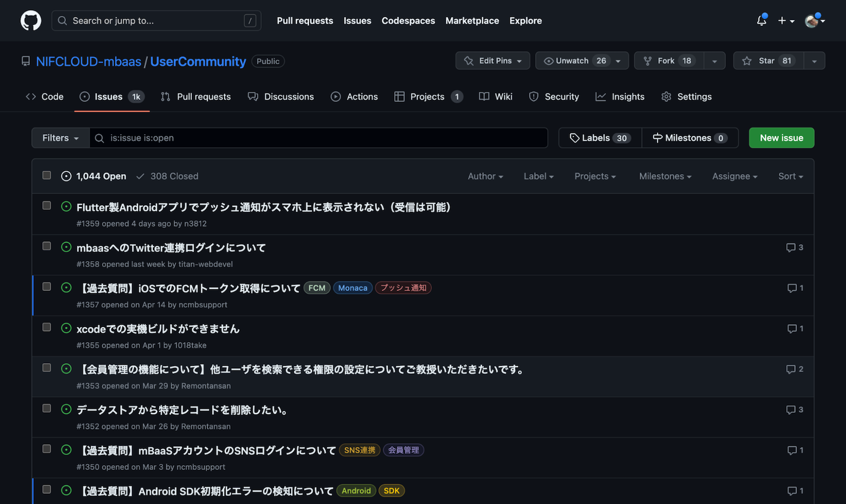Open the repository Projects tab
The width and height of the screenshot is (846, 504).
pos(429,97)
